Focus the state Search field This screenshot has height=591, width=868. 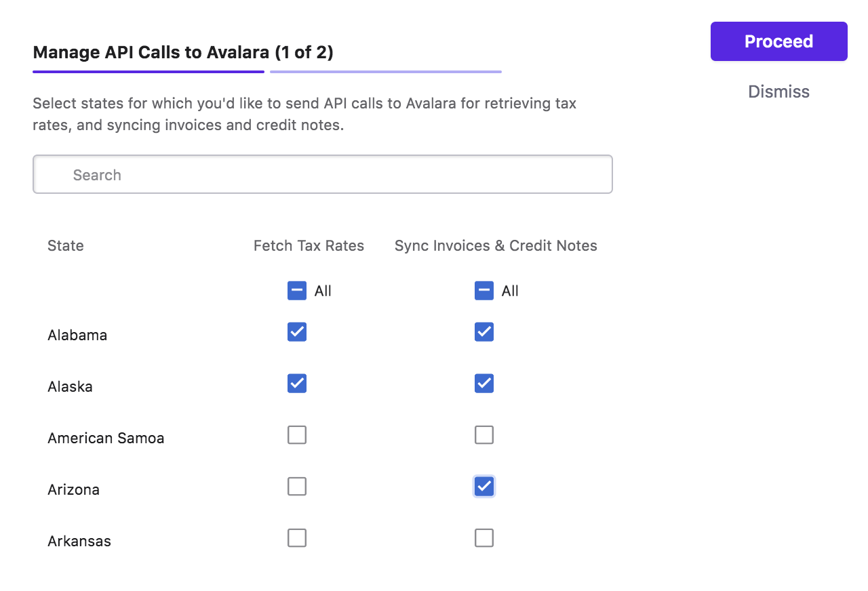click(x=323, y=175)
